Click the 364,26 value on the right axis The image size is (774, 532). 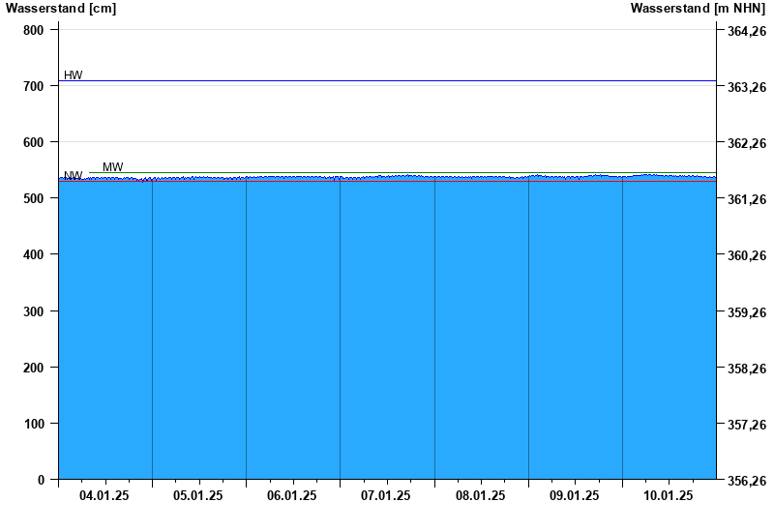click(x=746, y=31)
